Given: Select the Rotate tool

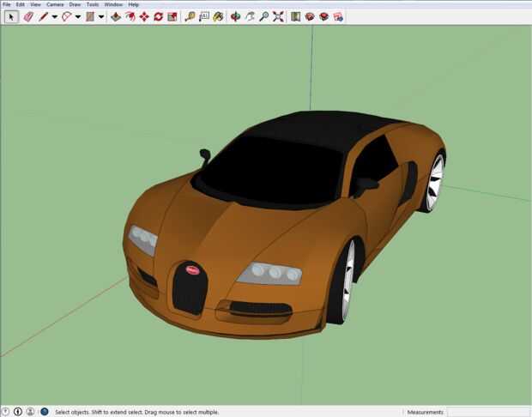Looking at the screenshot, I should pyautogui.click(x=158, y=16).
